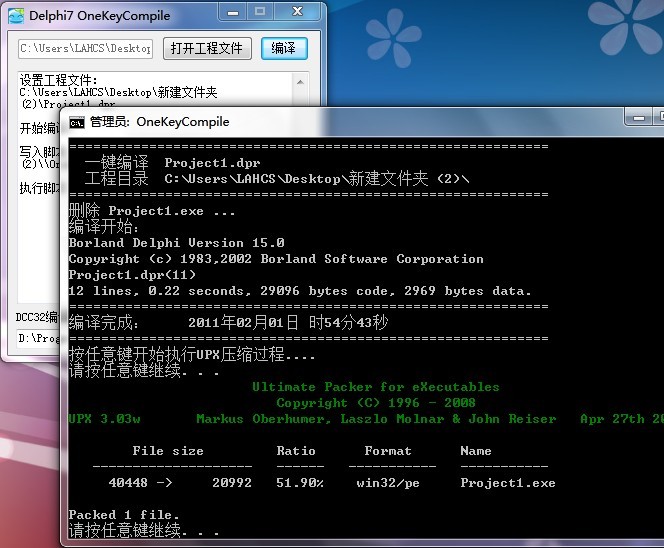Click the 'Project1.dpr(11)' console line
The image size is (664, 548).
[x=132, y=275]
